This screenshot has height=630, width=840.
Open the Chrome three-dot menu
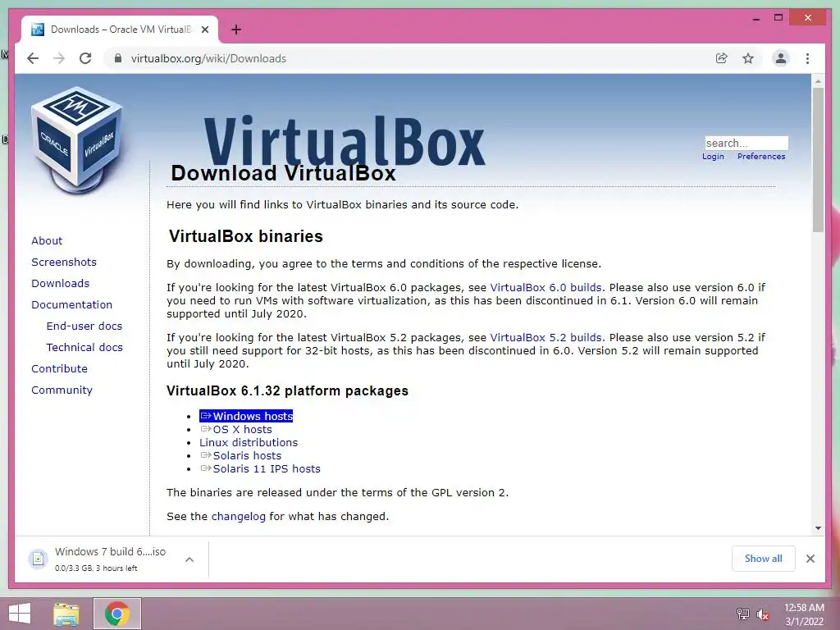(807, 58)
